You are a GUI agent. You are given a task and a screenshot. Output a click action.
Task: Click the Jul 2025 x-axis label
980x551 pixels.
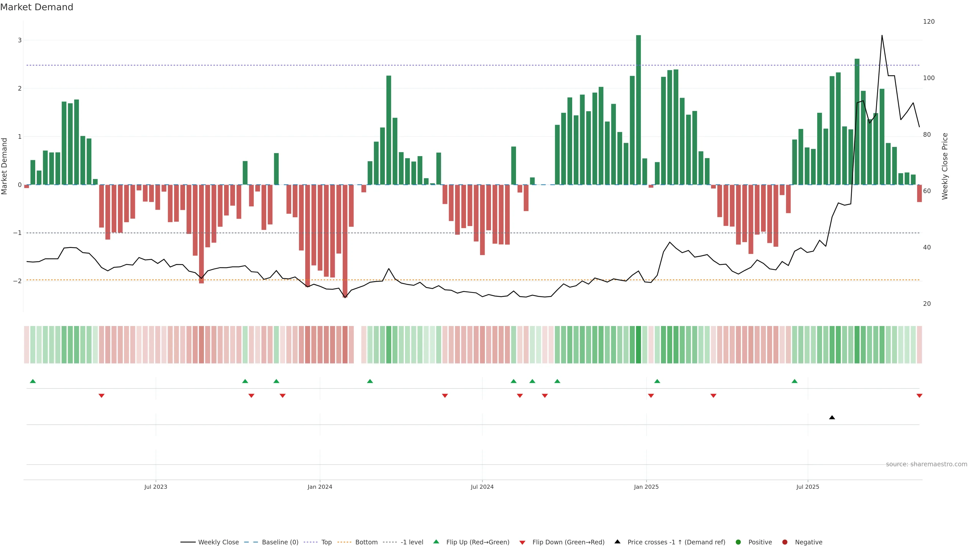[x=808, y=487]
